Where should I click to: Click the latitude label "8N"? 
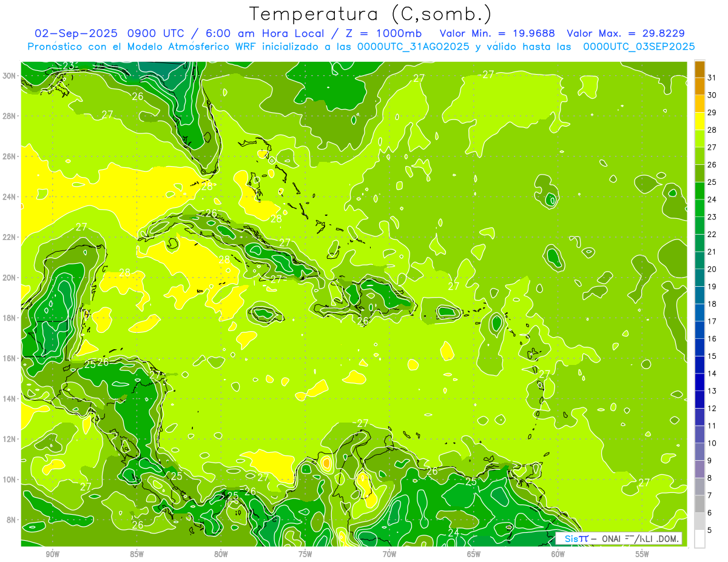point(12,520)
